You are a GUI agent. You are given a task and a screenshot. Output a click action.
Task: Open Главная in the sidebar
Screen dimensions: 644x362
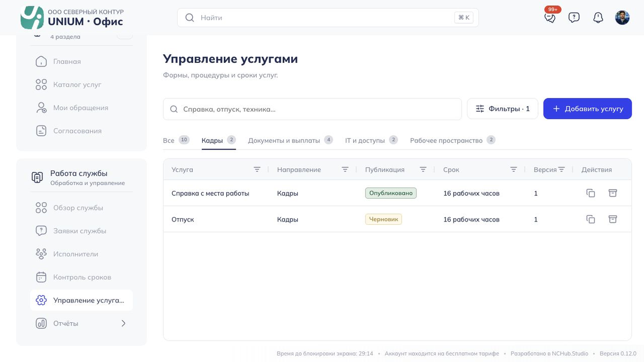click(x=81, y=62)
